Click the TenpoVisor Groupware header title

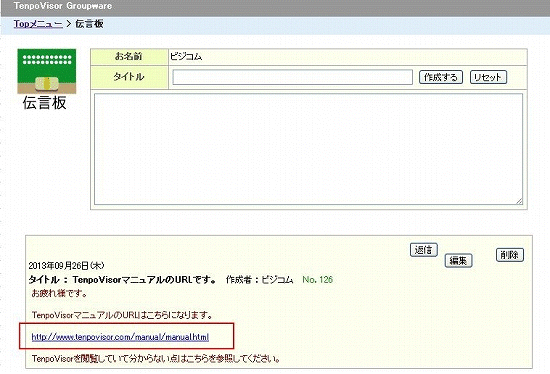63,6
